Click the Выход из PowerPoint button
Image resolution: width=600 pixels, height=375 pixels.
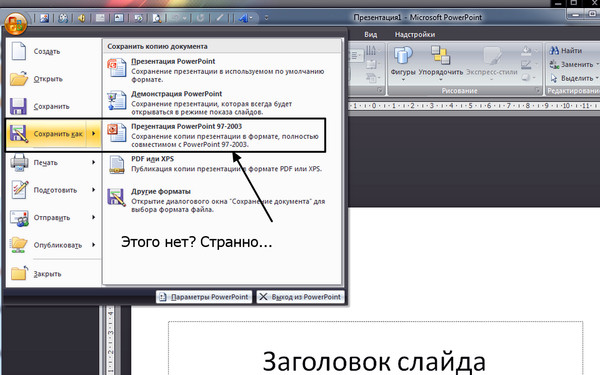300,297
